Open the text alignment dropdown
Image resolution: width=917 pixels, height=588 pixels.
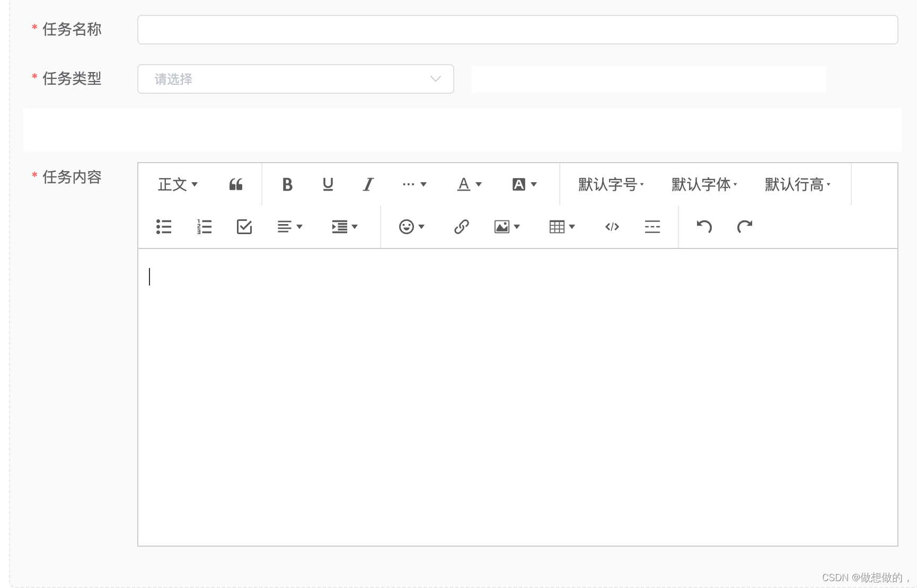click(x=290, y=227)
